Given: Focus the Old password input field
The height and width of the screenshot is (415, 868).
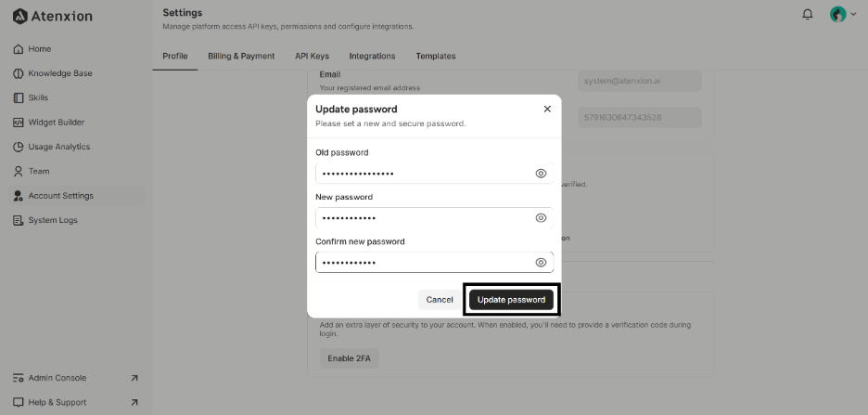Looking at the screenshot, I should 435,174.
